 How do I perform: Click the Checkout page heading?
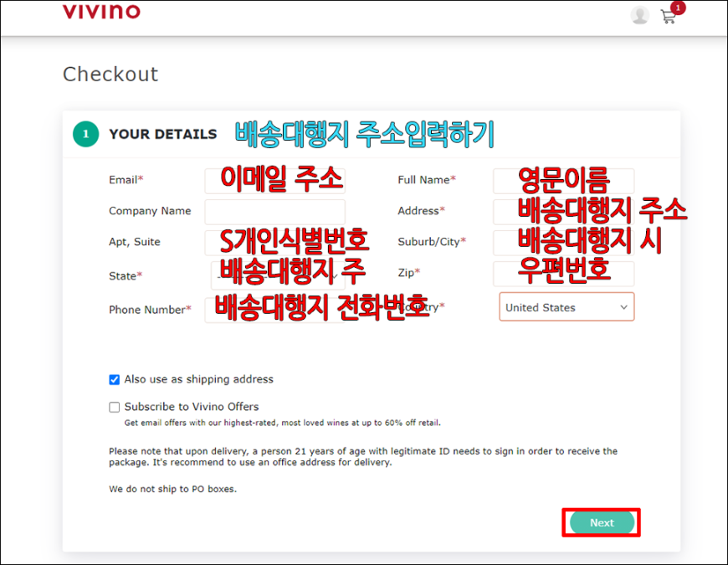110,74
